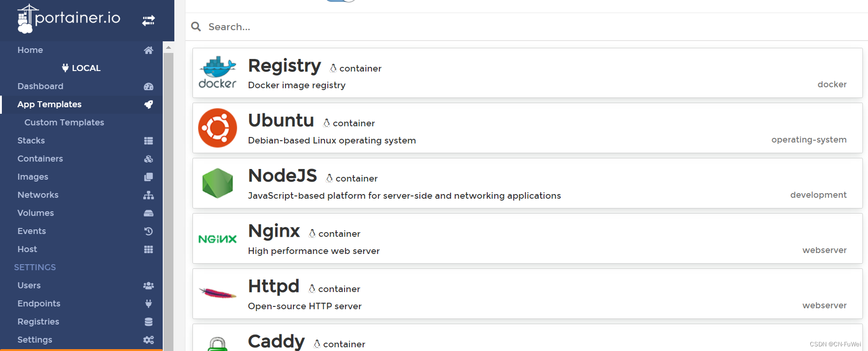The width and height of the screenshot is (868, 351).
Task: Click the Stacks list icon
Action: tap(148, 141)
